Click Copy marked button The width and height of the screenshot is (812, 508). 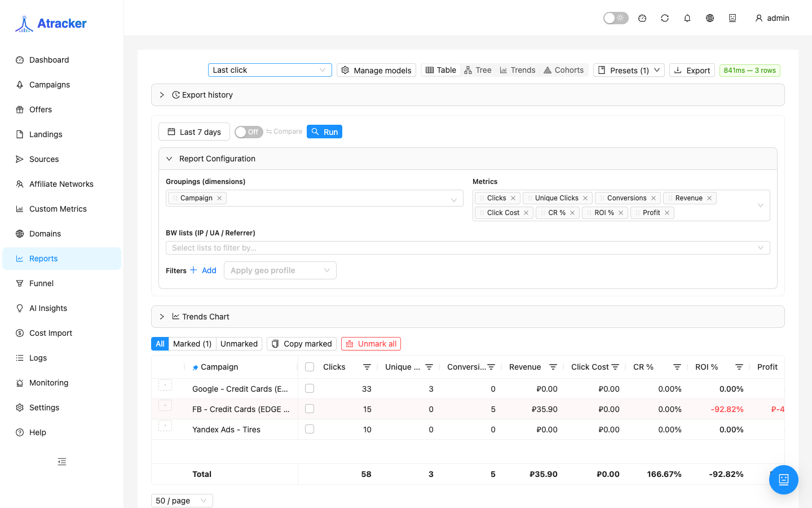tap(302, 344)
